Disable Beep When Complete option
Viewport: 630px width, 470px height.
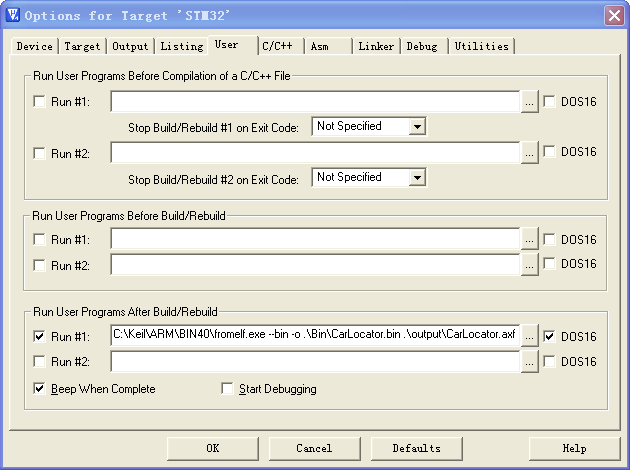39,388
